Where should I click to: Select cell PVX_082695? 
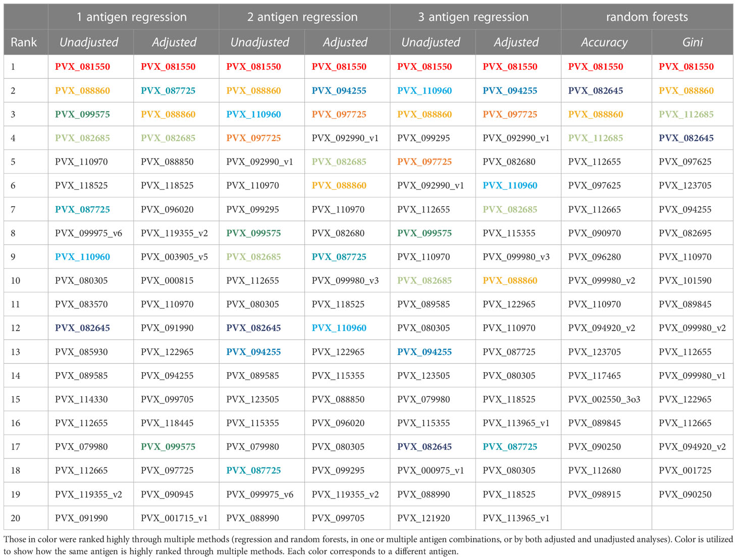685,233
